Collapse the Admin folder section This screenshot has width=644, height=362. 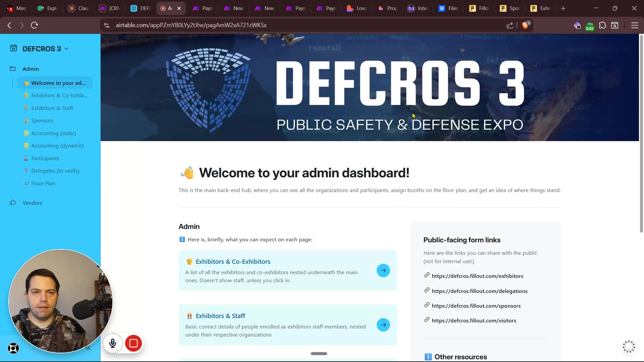[31, 69]
